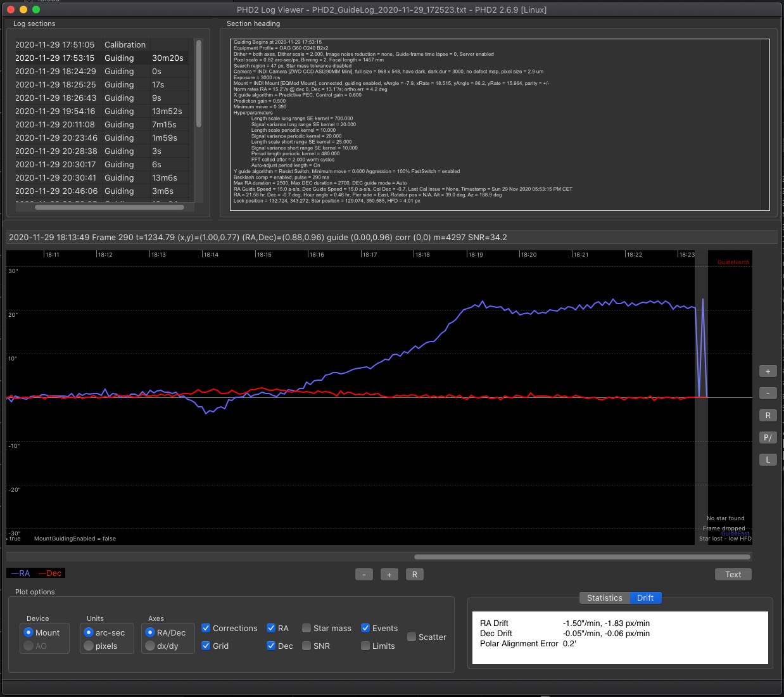This screenshot has width=784, height=697.
Task: Open the Text view button
Action: (x=733, y=575)
